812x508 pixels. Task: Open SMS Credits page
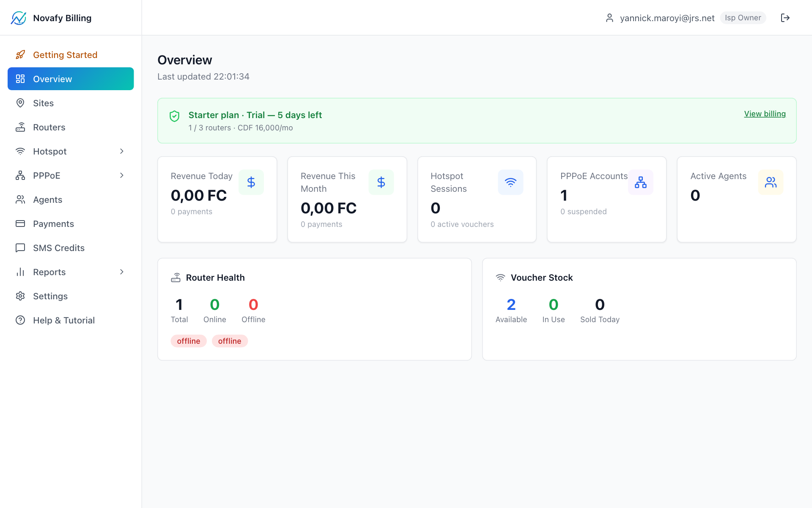click(71, 248)
